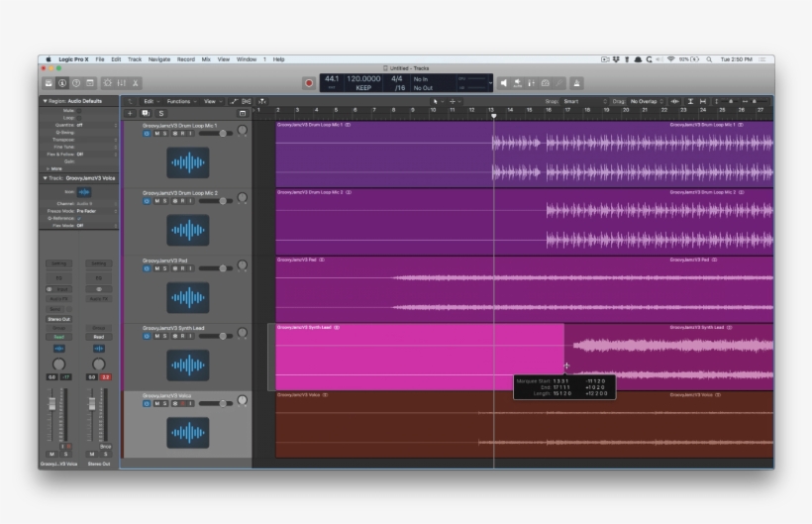Toggle the Mute checkbox in Region inspector
This screenshot has width=812, height=524.
point(78,111)
